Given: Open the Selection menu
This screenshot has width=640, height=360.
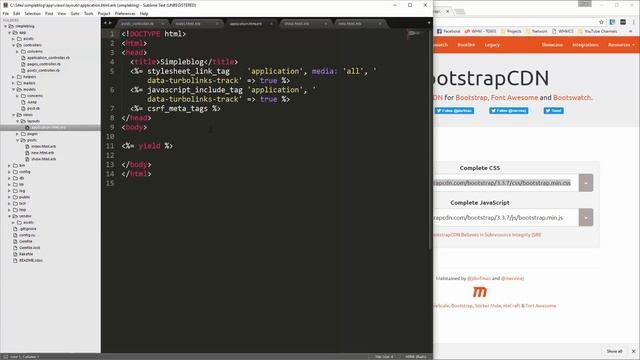Looking at the screenshot, I should [33, 13].
